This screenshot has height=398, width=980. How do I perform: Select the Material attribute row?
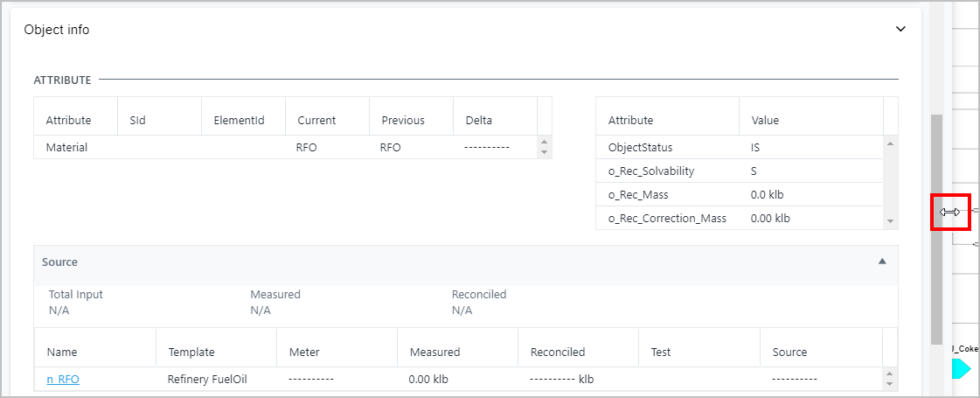pos(284,147)
